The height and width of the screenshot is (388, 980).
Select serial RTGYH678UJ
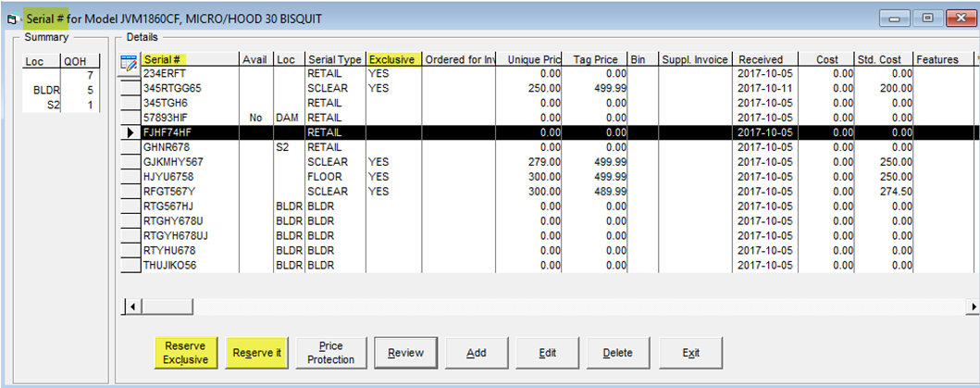click(190, 236)
